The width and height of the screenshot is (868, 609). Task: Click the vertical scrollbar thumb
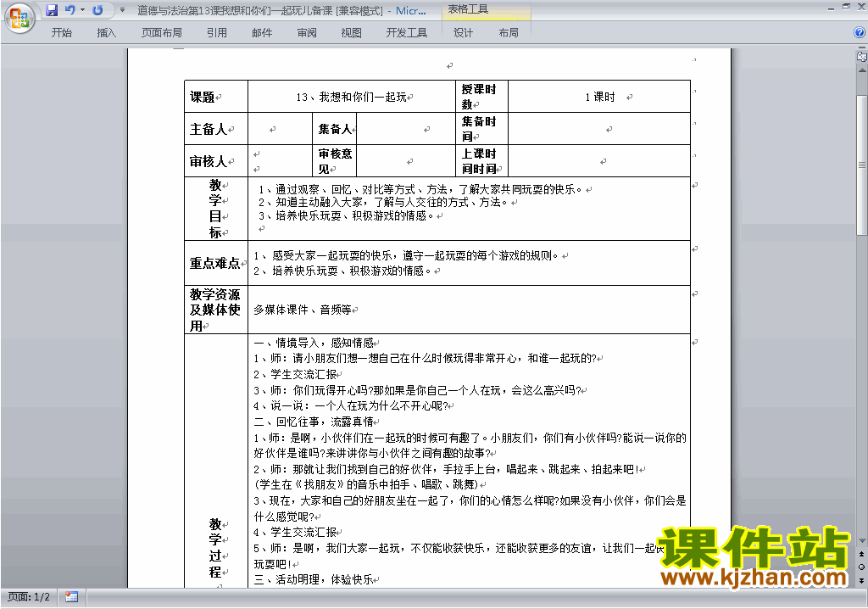(x=861, y=165)
